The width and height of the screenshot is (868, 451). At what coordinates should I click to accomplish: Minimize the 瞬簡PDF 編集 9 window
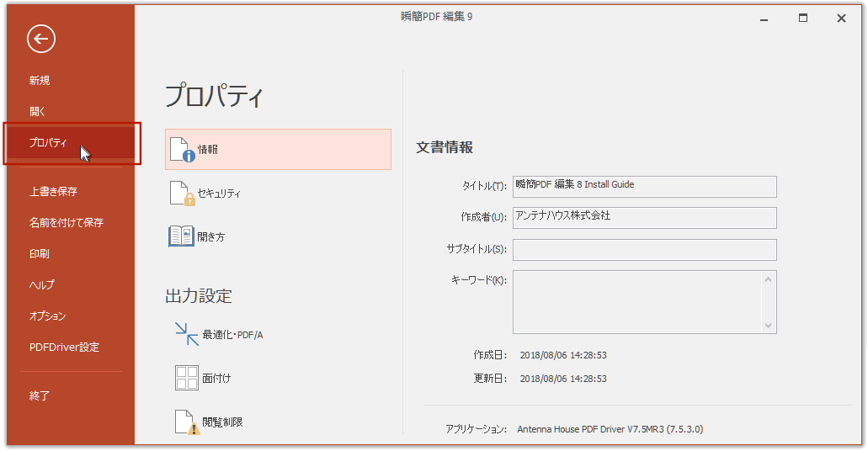coord(764,19)
